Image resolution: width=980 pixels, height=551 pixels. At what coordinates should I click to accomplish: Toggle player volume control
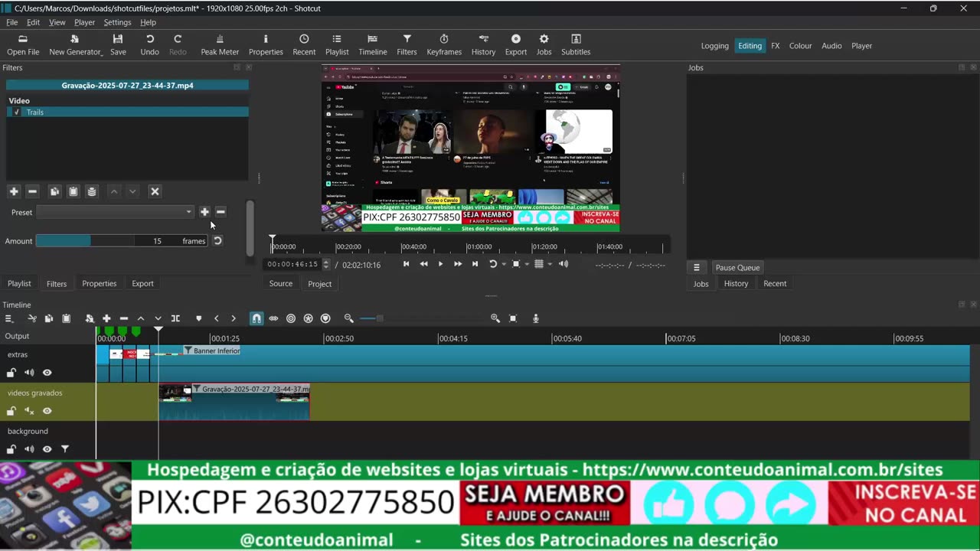(563, 264)
